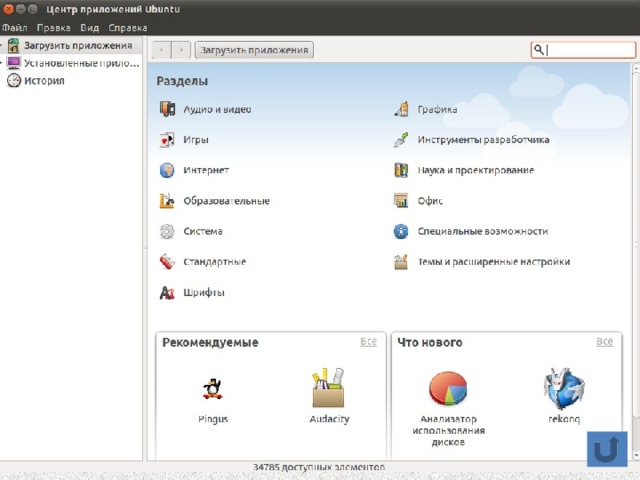Viewport: 640px width, 480px height.
Task: Open the Pingus penguin app icon
Action: click(x=213, y=388)
